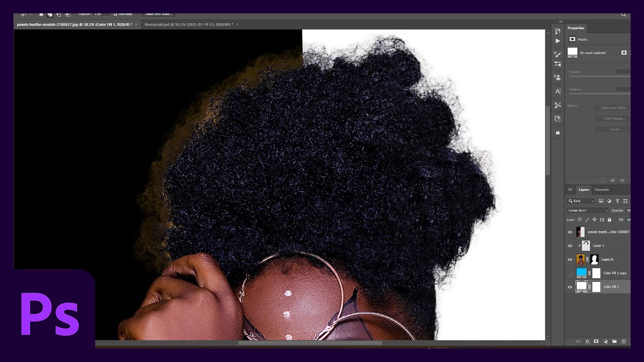Filter layers by pixel layers icon

pos(601,201)
